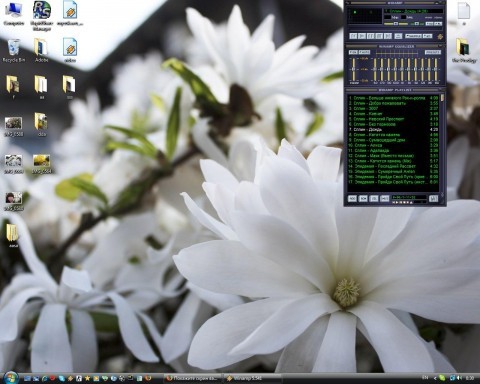Select playlist track 17, last entry

(393, 182)
